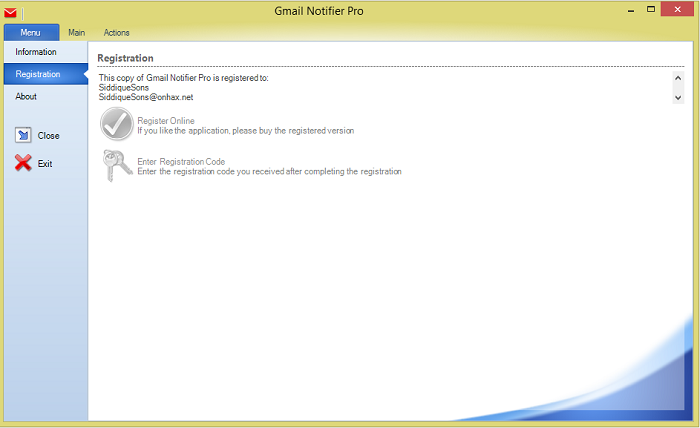Screen dimensions: 700x428
Task: Click the Gmail envelope icon in title bar
Action: coord(10,12)
